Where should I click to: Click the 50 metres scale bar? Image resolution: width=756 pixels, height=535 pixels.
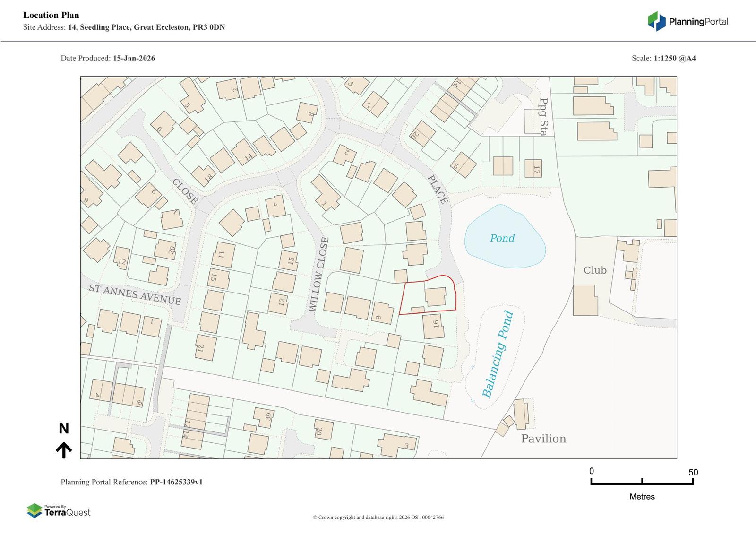pyautogui.click(x=642, y=482)
